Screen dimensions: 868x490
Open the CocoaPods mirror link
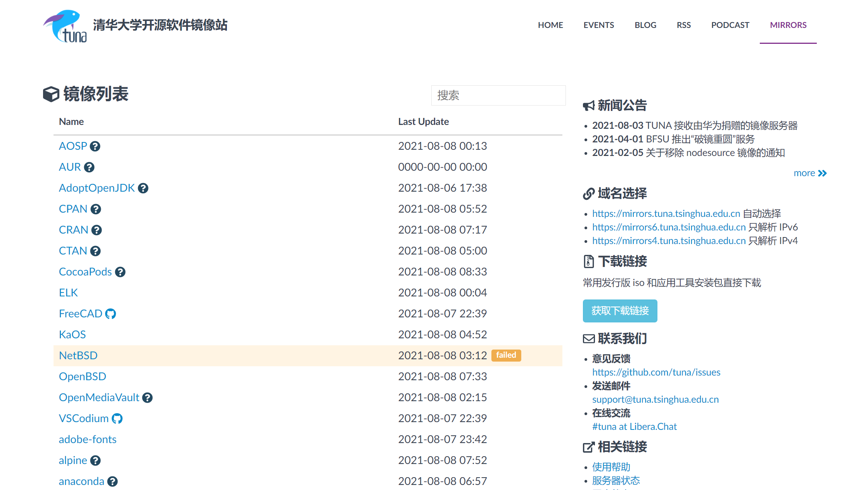[x=85, y=272]
